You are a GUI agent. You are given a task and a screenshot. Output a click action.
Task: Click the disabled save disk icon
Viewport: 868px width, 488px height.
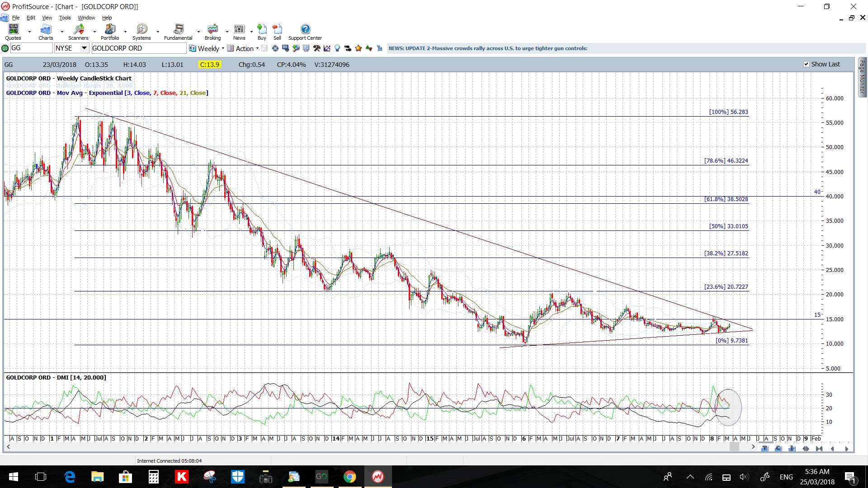click(x=264, y=48)
